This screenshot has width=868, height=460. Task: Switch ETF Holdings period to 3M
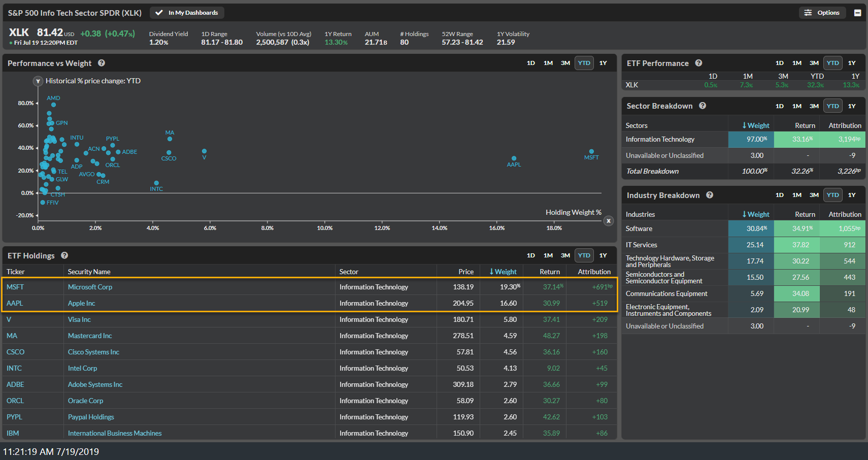[x=565, y=255]
